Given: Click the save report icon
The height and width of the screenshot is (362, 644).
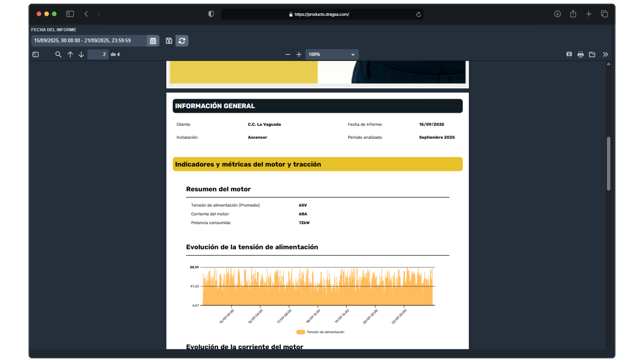Looking at the screenshot, I should point(169,41).
